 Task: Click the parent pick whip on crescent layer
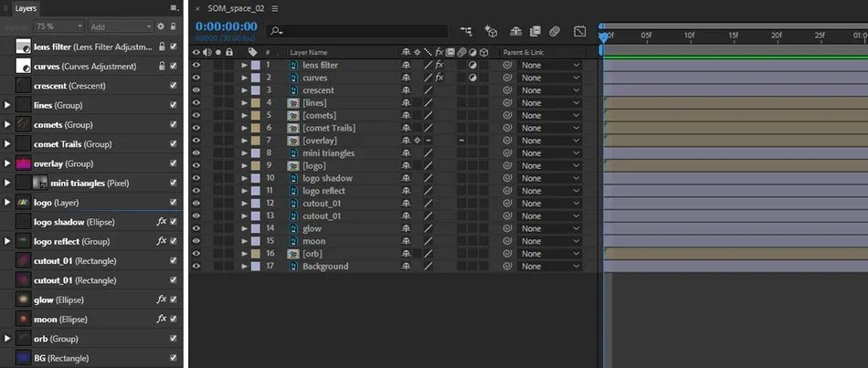coord(507,90)
